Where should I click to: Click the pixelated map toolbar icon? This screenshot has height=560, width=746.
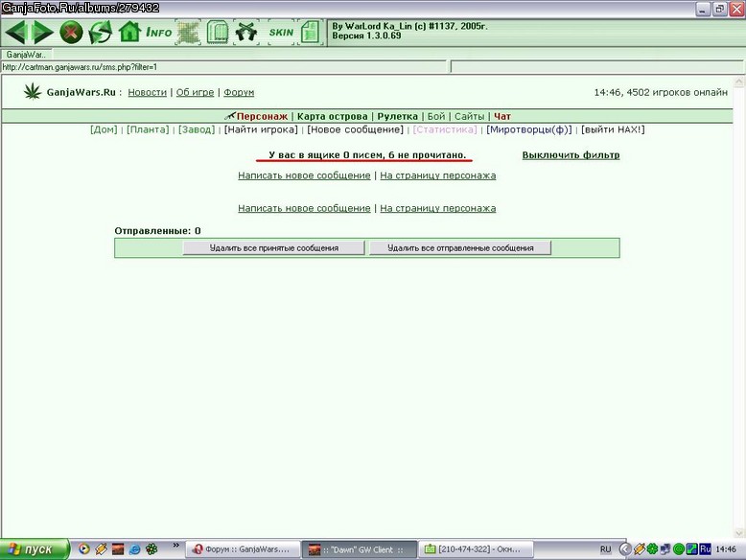coord(188,33)
